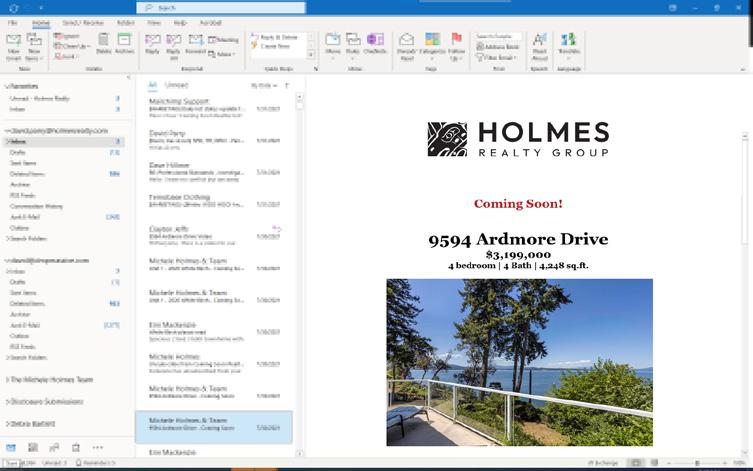
Task: Open the Address Book
Action: pyautogui.click(x=498, y=47)
